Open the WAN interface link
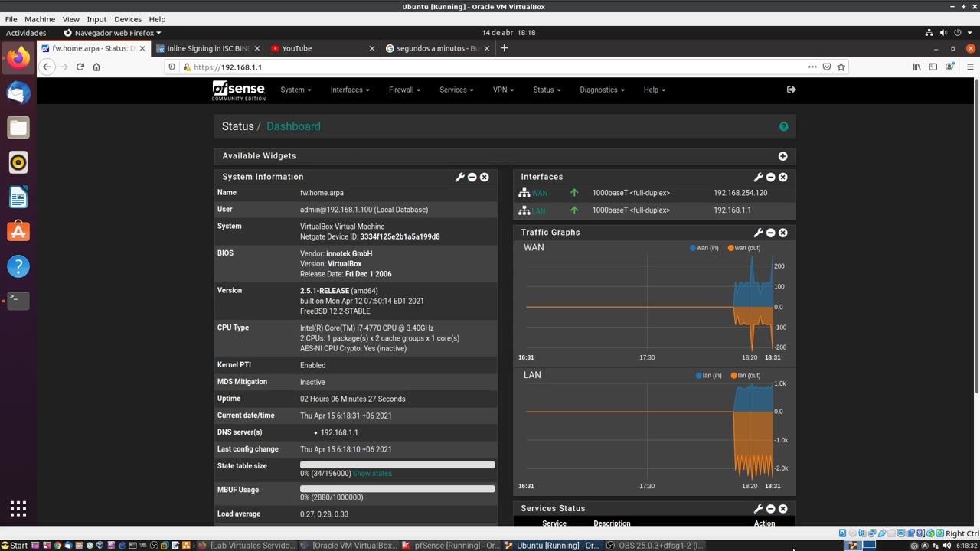This screenshot has width=980, height=551. [x=540, y=193]
